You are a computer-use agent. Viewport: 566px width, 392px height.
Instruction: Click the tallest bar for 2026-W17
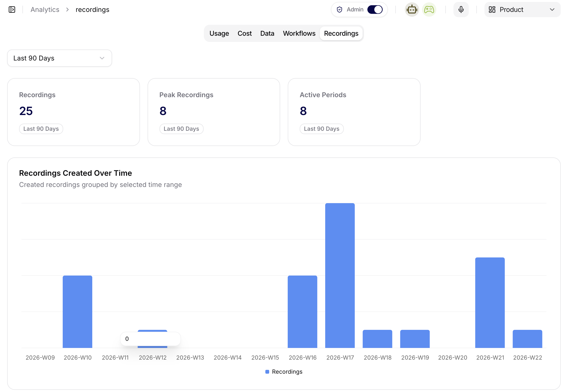[340, 276]
